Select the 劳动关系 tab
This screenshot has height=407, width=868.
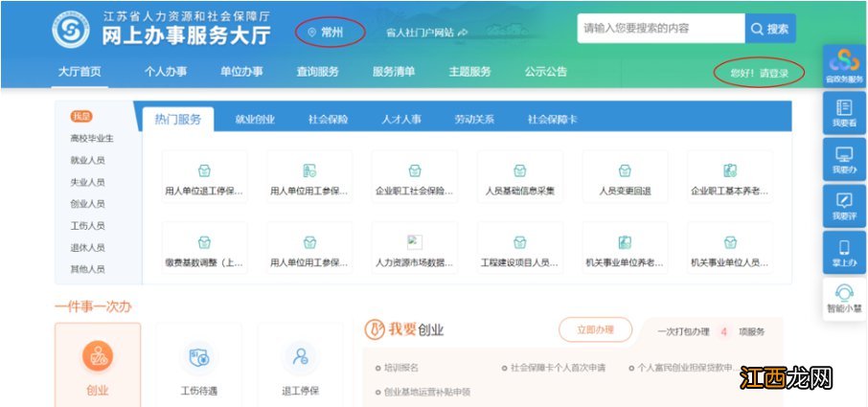(x=474, y=119)
